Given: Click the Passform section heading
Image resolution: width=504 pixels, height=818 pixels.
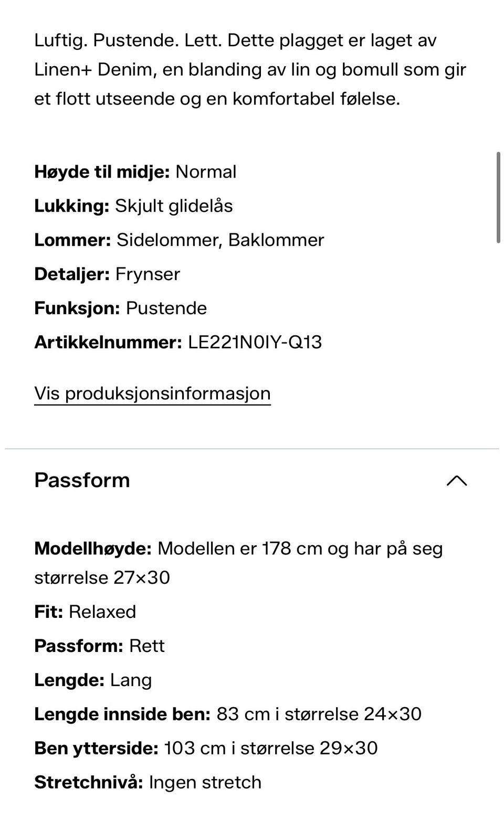Looking at the screenshot, I should click(x=82, y=480).
